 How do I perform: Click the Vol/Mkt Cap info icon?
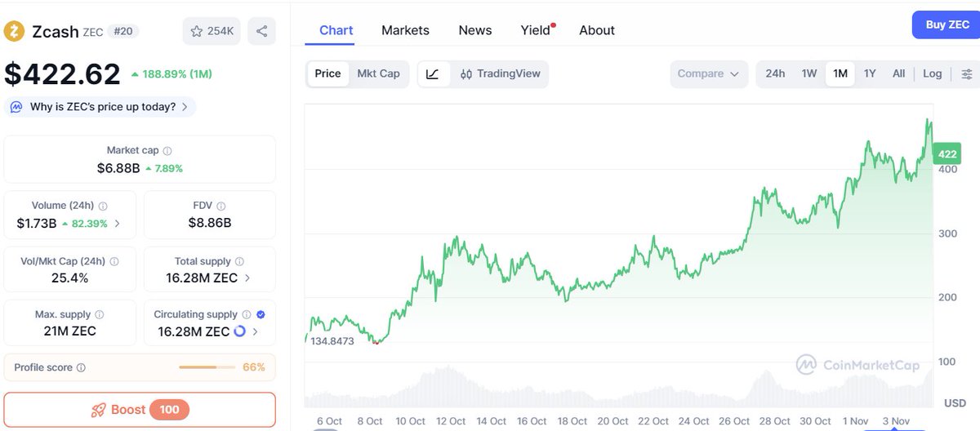tap(114, 262)
